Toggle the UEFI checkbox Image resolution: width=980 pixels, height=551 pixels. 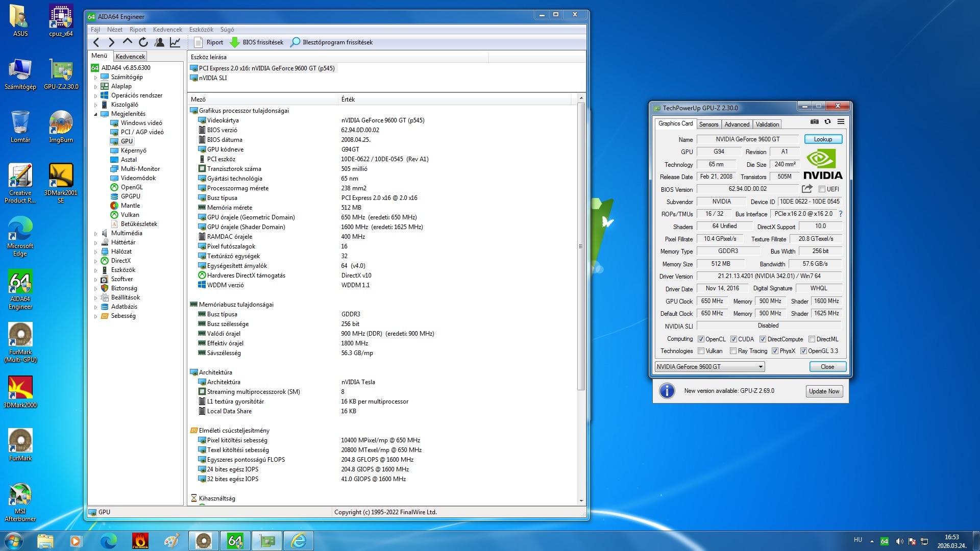[822, 189]
